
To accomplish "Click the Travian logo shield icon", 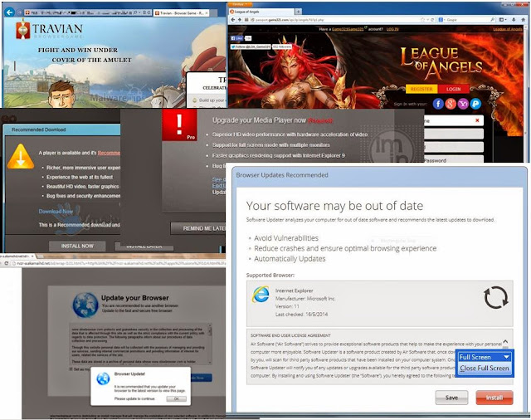I will [x=22, y=29].
